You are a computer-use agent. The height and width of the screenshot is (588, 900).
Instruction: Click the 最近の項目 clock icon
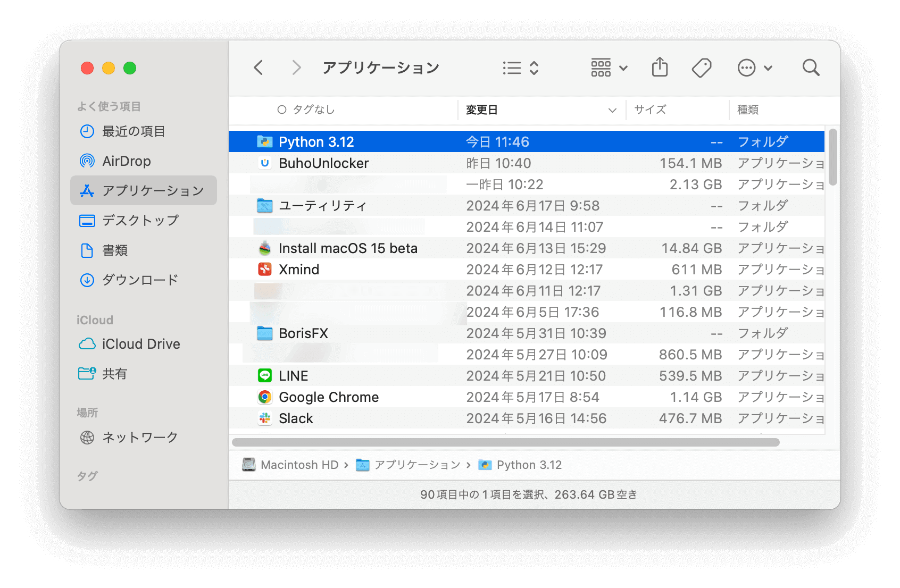click(x=87, y=131)
